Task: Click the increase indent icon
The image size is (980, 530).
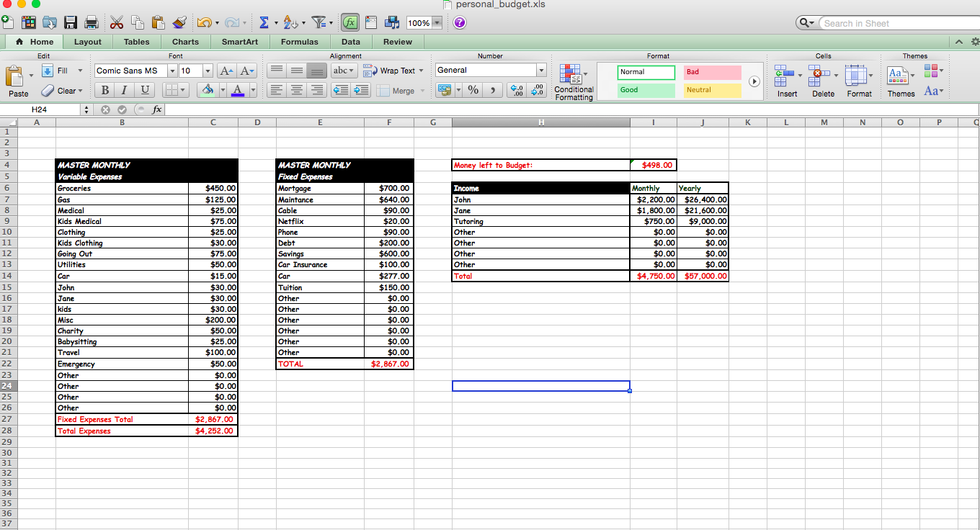Action: (x=360, y=90)
